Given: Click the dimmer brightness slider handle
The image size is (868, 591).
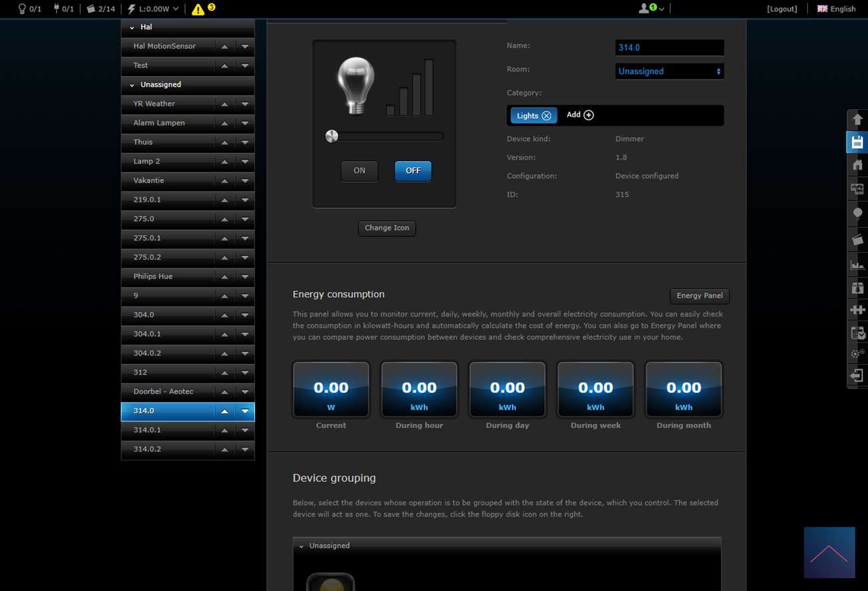Looking at the screenshot, I should pos(331,137).
